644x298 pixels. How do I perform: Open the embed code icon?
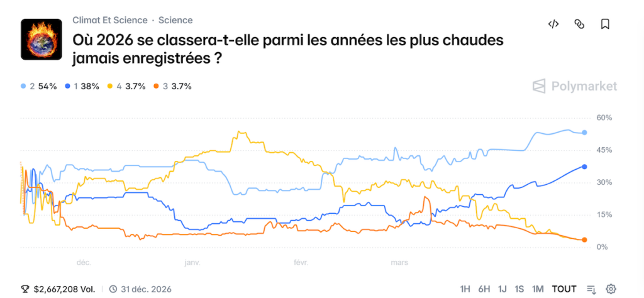point(553,25)
